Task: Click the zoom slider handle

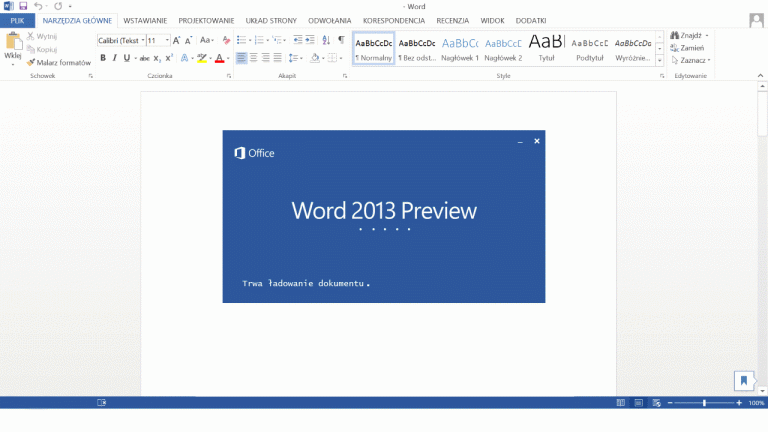Action: tap(704, 403)
